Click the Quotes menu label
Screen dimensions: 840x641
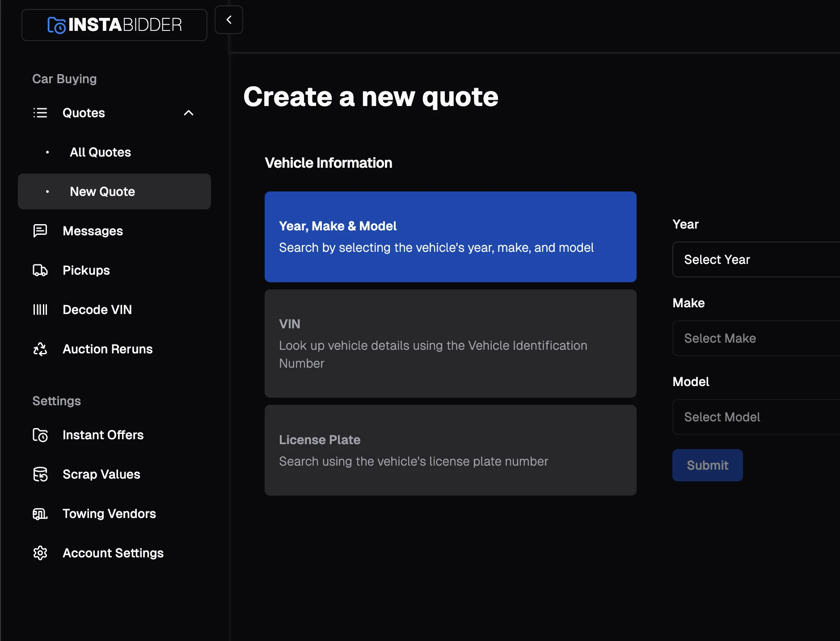click(84, 113)
